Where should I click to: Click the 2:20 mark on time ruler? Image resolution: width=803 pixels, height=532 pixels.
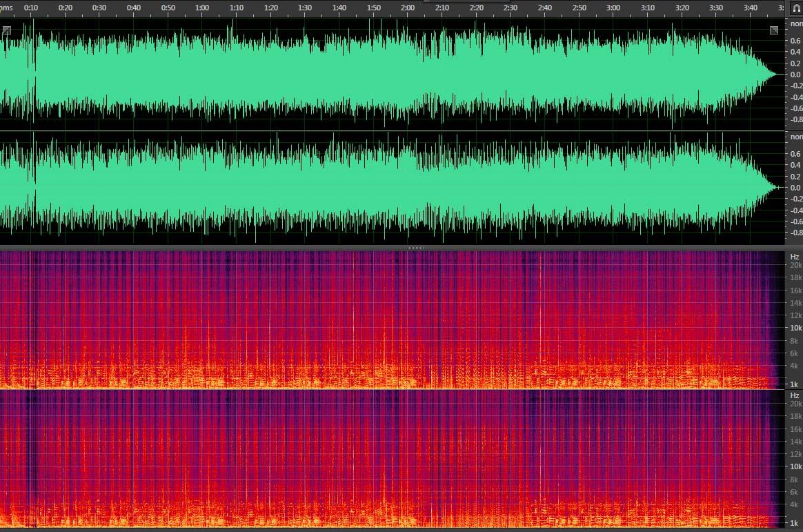coord(476,8)
